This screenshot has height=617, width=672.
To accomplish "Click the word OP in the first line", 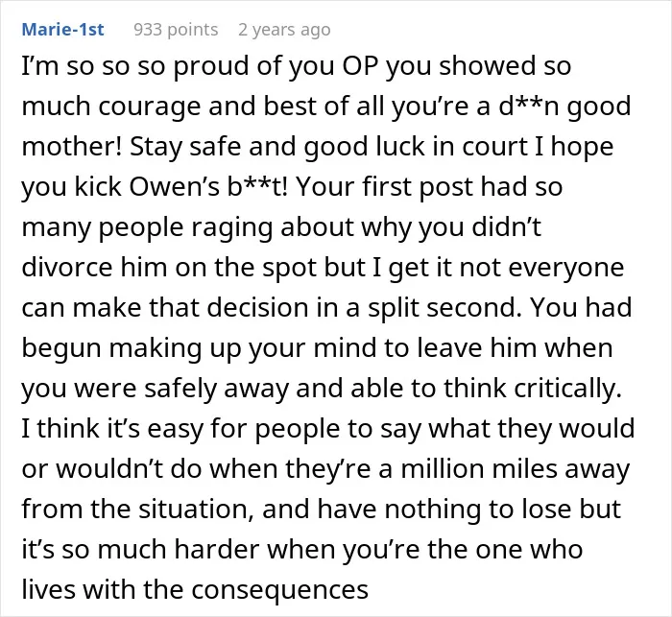I will click(360, 66).
